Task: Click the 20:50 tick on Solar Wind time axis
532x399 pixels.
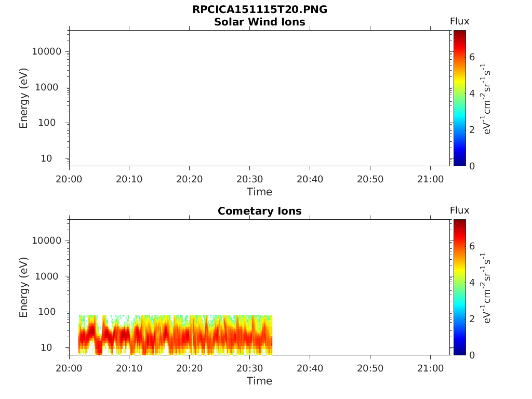Action: point(370,179)
